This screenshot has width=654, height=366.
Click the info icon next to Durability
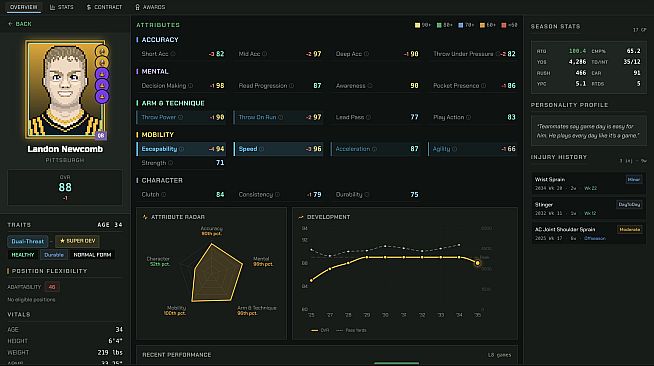point(367,195)
